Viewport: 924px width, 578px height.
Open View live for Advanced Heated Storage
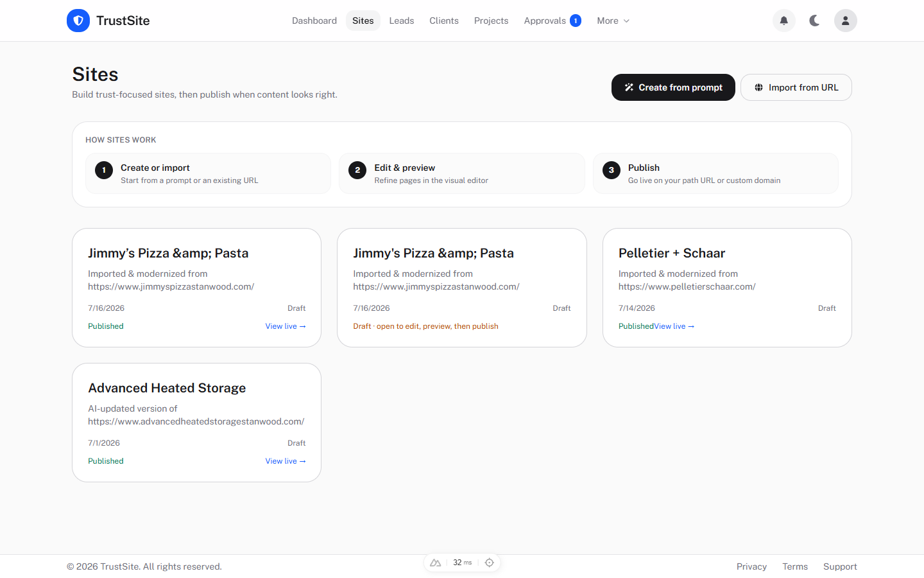point(286,461)
